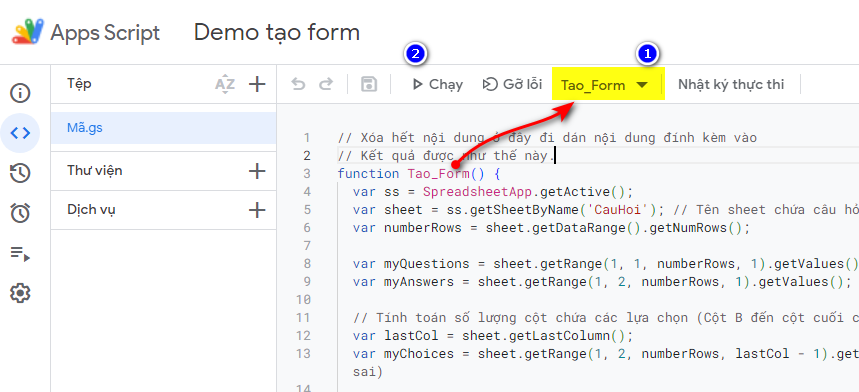The height and width of the screenshot is (392, 859).
Task: Click line number 13 in the gutter
Action: click(303, 354)
